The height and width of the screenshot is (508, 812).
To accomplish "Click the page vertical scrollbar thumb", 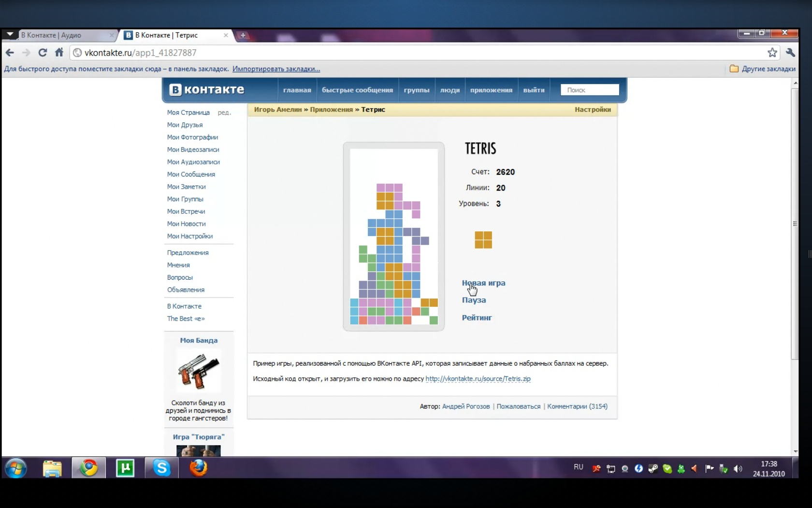I will click(795, 224).
